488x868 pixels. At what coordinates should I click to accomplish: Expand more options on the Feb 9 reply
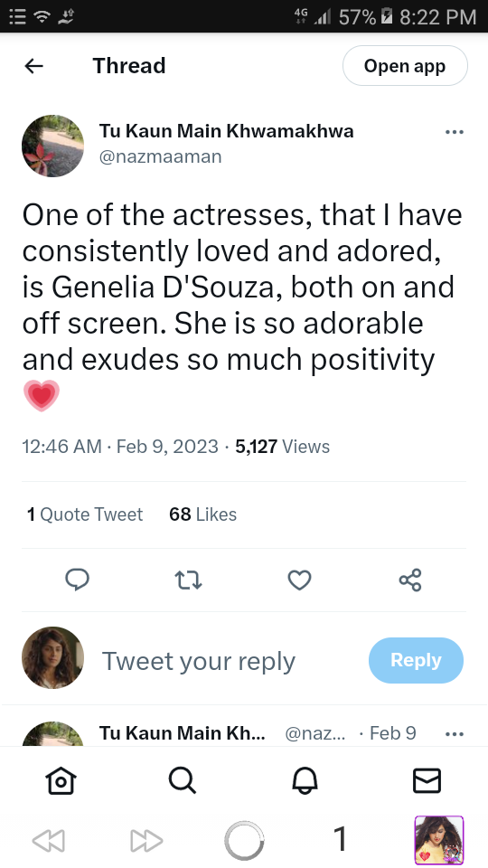455,734
